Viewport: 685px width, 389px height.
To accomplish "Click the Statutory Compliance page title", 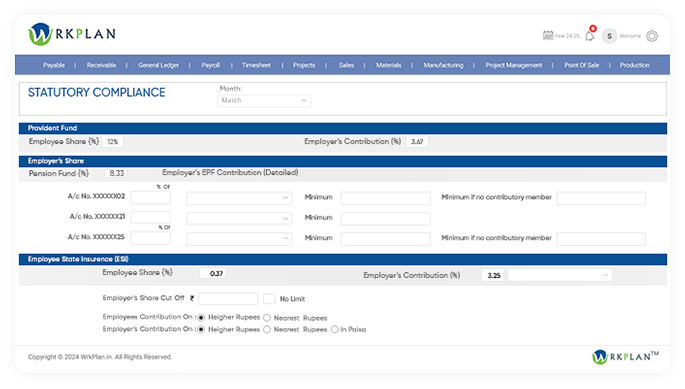I will pyautogui.click(x=97, y=93).
